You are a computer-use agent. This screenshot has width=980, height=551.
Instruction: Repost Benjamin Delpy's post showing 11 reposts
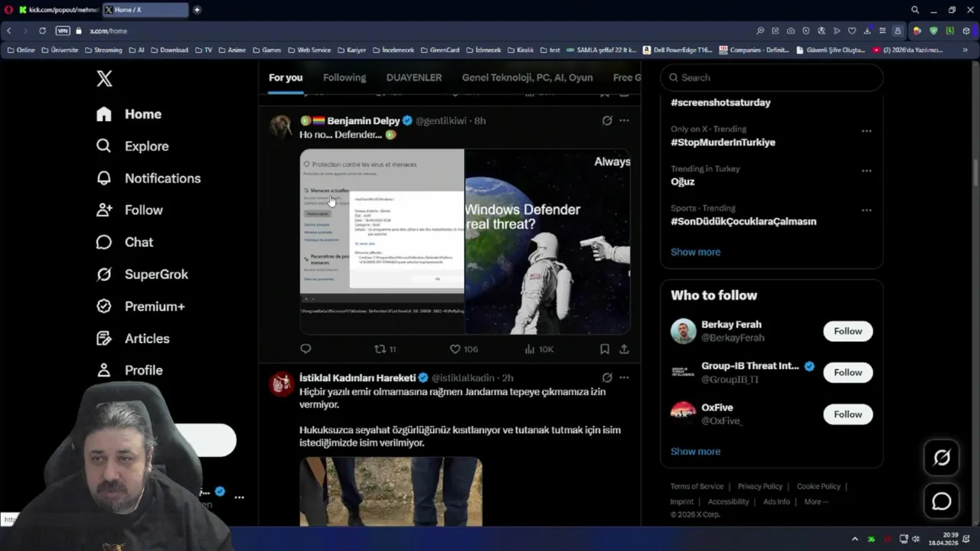(x=385, y=349)
